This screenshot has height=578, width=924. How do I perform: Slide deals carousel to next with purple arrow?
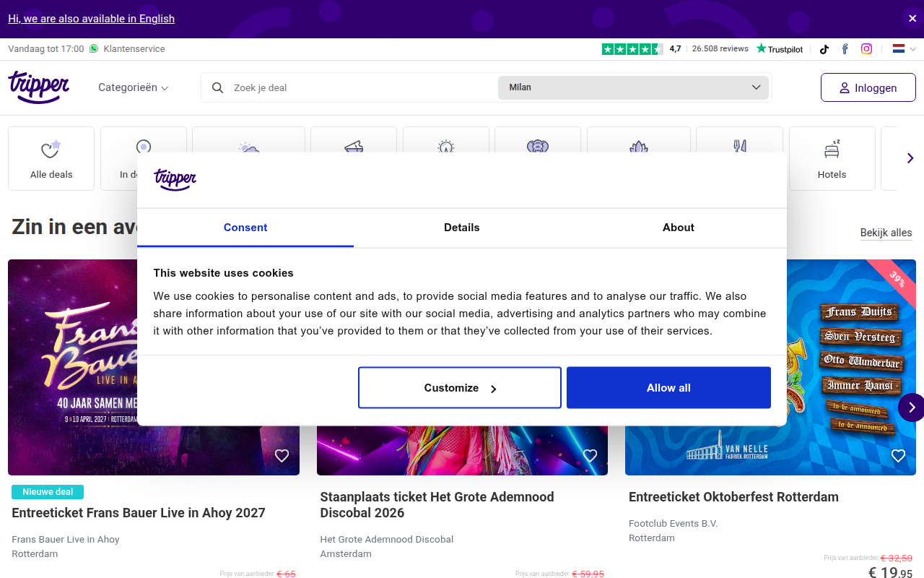912,407
